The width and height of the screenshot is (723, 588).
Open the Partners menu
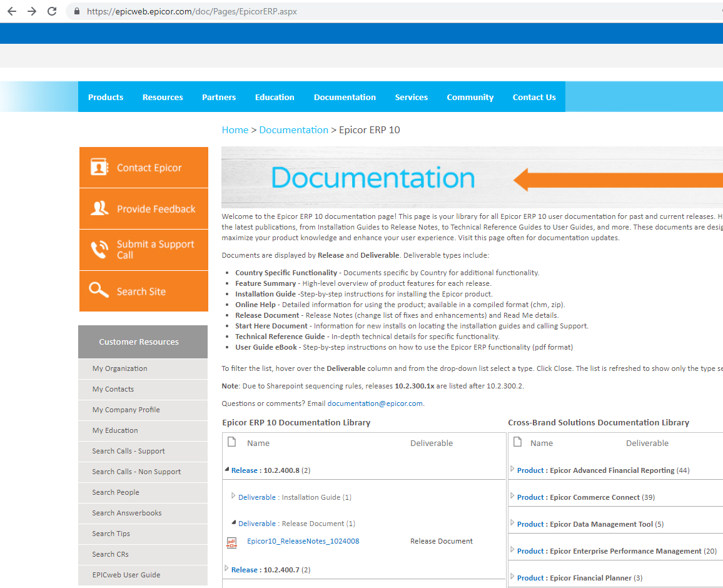[219, 98]
